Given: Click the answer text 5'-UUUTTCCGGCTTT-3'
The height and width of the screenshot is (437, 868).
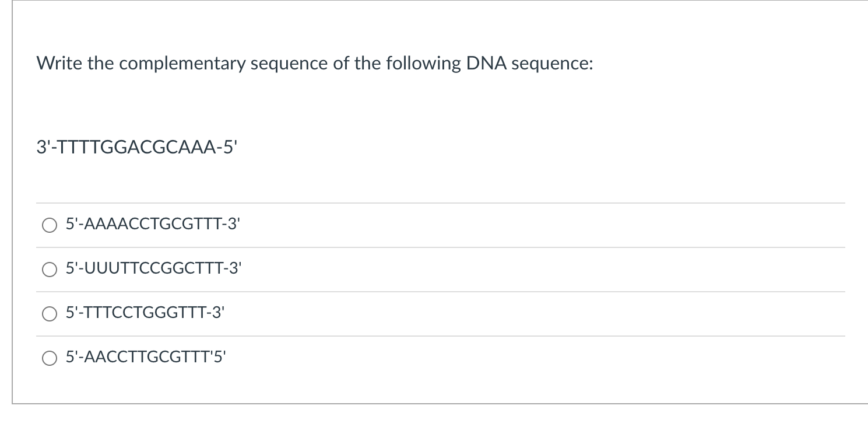Looking at the screenshot, I should pos(152,268).
